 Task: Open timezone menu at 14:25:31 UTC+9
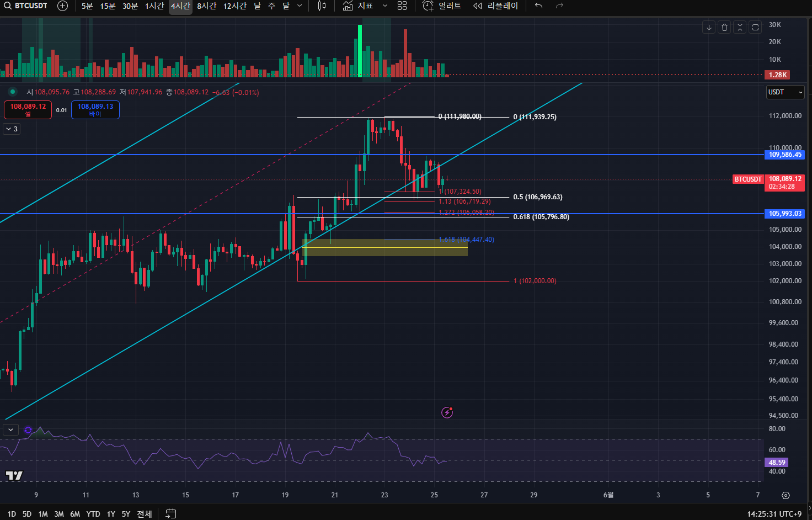774,514
